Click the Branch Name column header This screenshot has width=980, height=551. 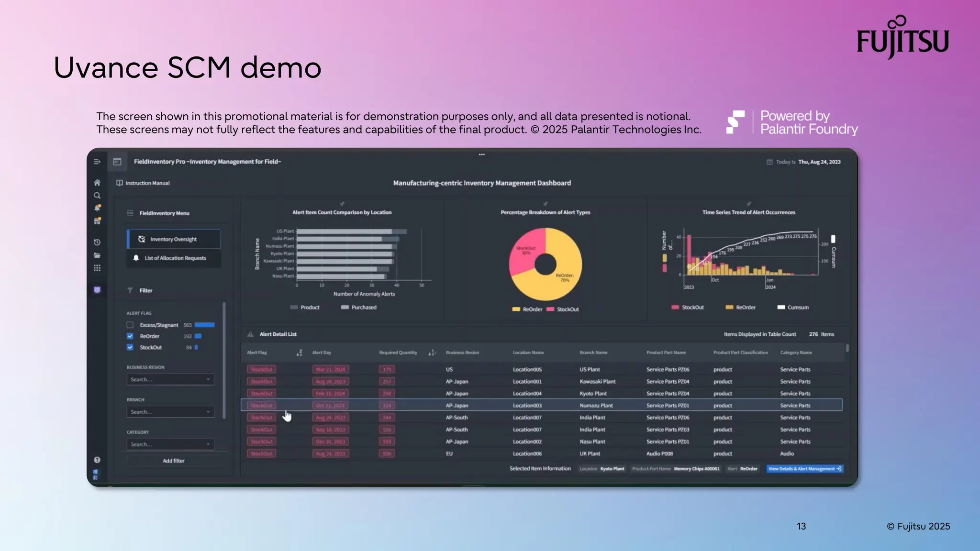click(593, 353)
